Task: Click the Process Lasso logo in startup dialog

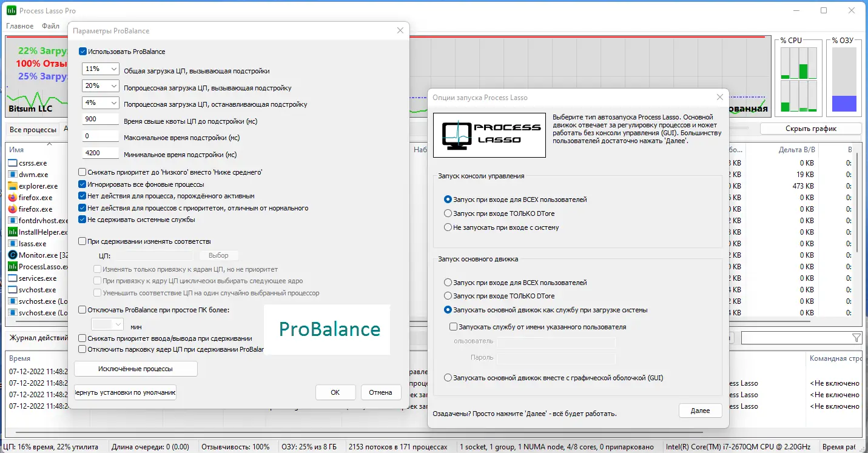Action: (489, 135)
